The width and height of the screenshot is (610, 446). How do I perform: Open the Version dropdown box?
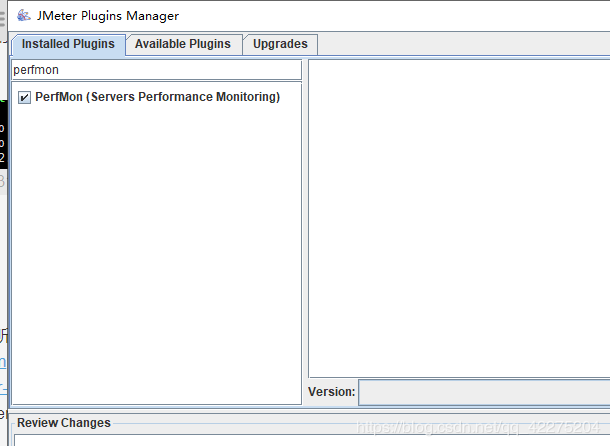click(x=484, y=392)
